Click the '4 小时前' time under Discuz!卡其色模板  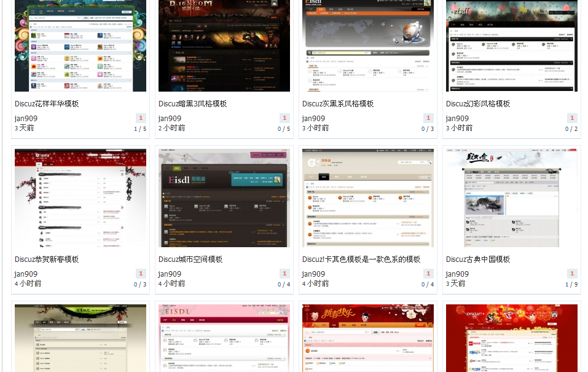316,284
